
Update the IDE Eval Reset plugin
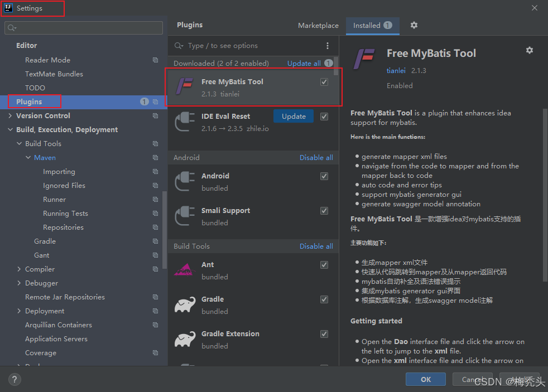(x=294, y=116)
